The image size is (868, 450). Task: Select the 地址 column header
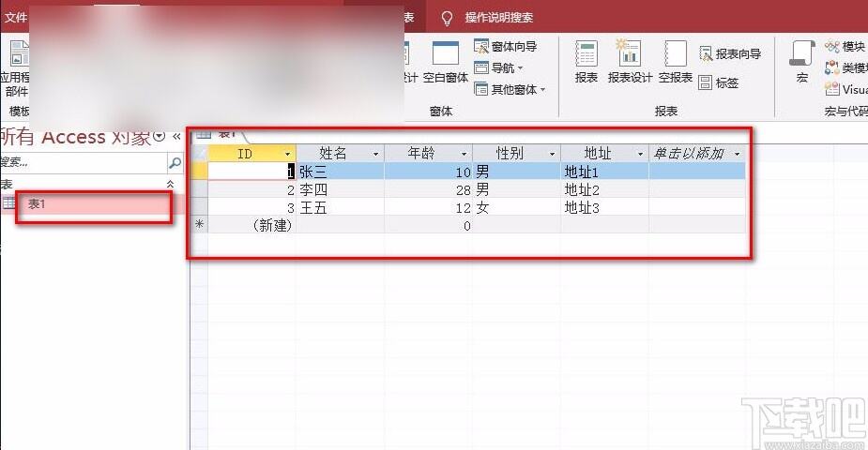point(604,153)
